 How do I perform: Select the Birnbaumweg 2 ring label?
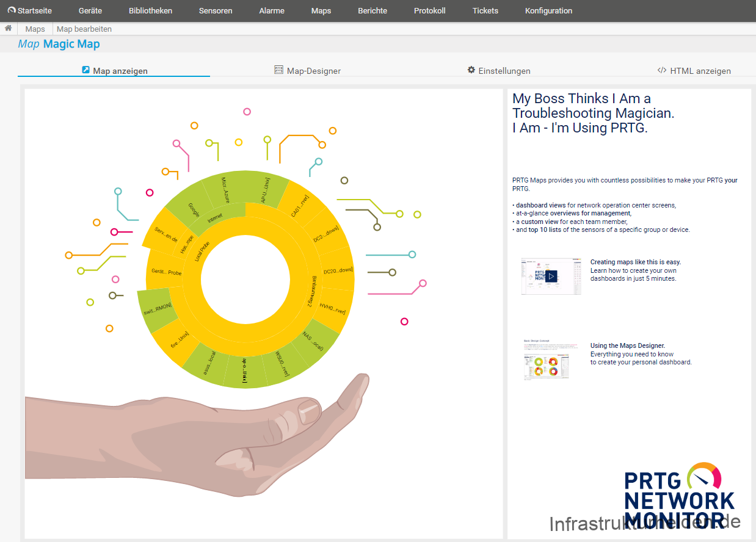pos(311,291)
